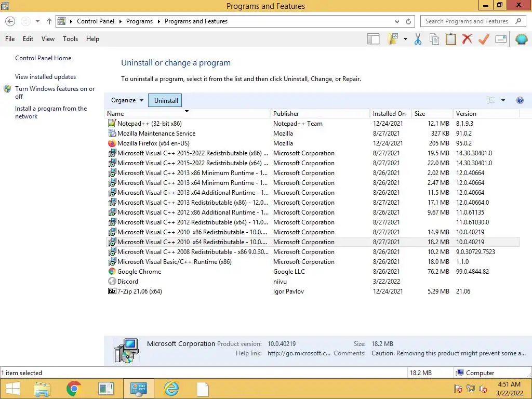
Task: Select Microsoft Visual C++ 2015-2022 Redistributable (x64)
Action: 312,163
